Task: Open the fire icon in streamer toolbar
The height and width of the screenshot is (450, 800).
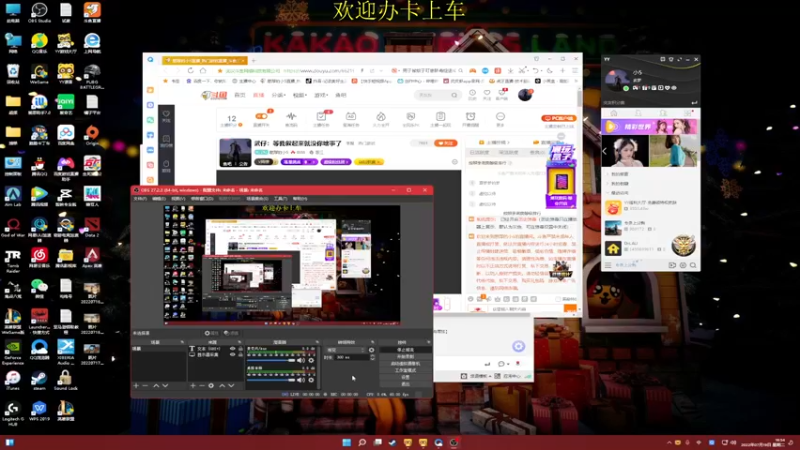Action: 381,117
